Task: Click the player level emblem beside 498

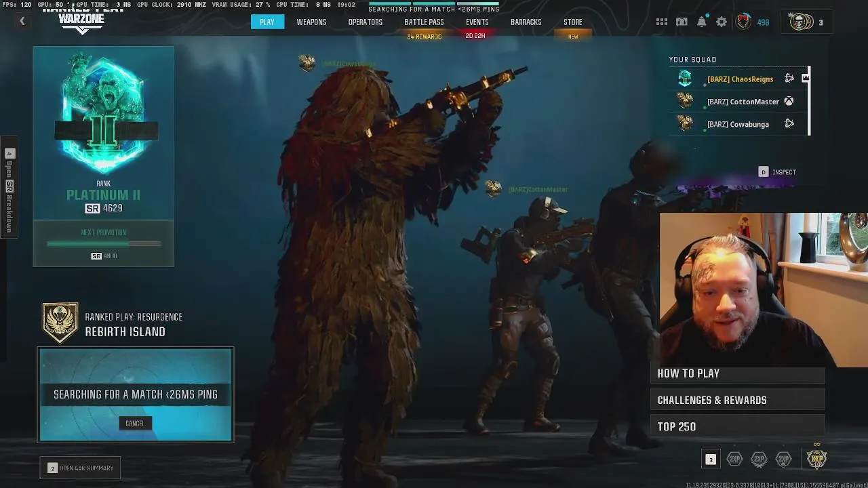Action: (x=744, y=22)
